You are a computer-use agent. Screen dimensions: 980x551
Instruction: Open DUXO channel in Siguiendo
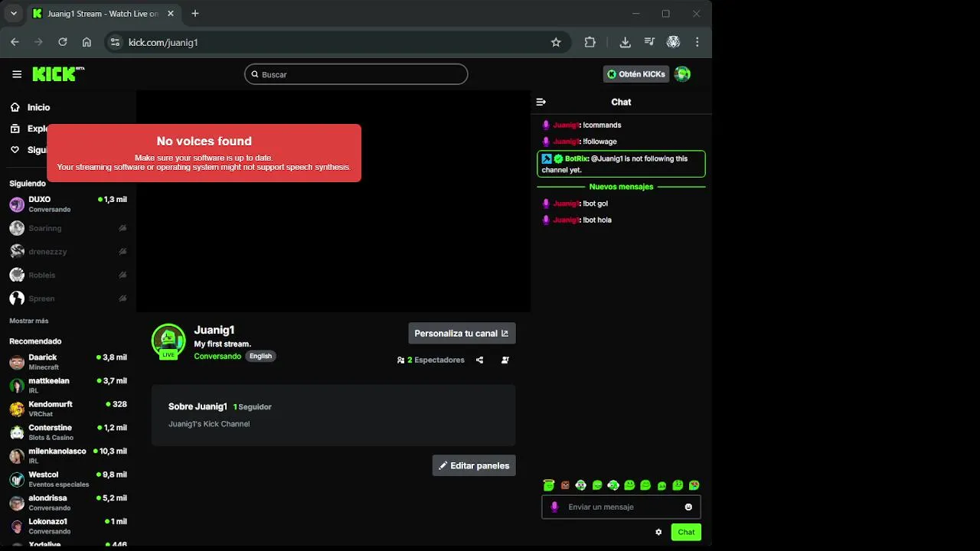pyautogui.click(x=68, y=204)
